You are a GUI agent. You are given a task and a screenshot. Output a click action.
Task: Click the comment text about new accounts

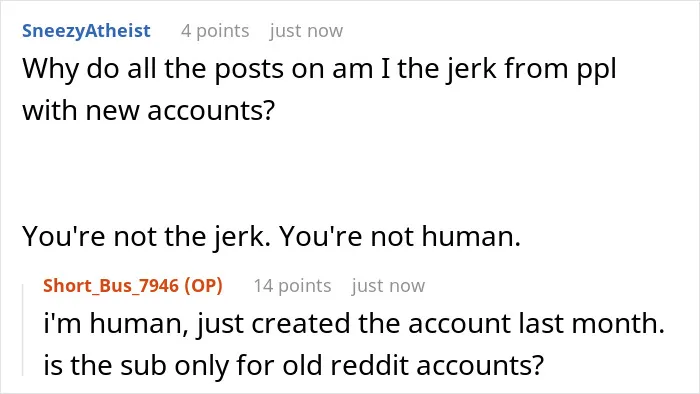[319, 89]
